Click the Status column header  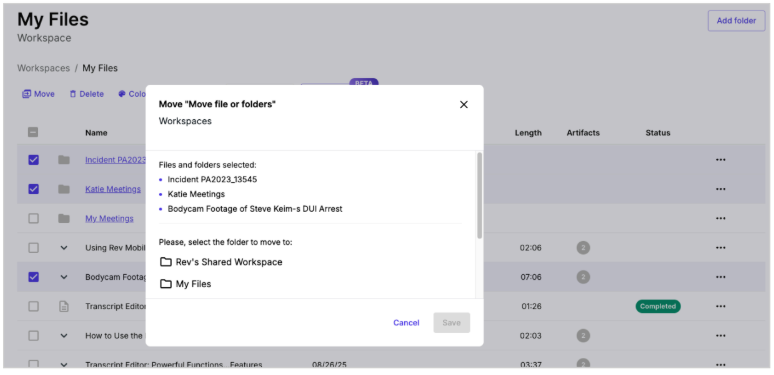[x=658, y=133]
